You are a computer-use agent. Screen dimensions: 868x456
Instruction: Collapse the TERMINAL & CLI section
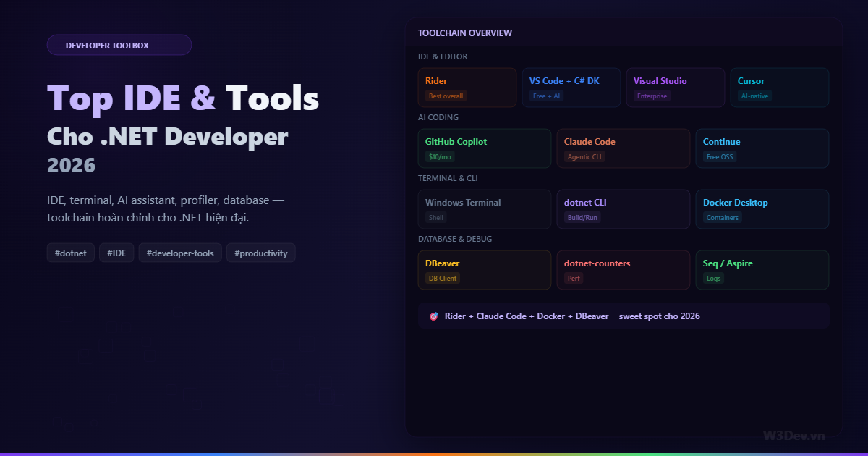(x=448, y=177)
